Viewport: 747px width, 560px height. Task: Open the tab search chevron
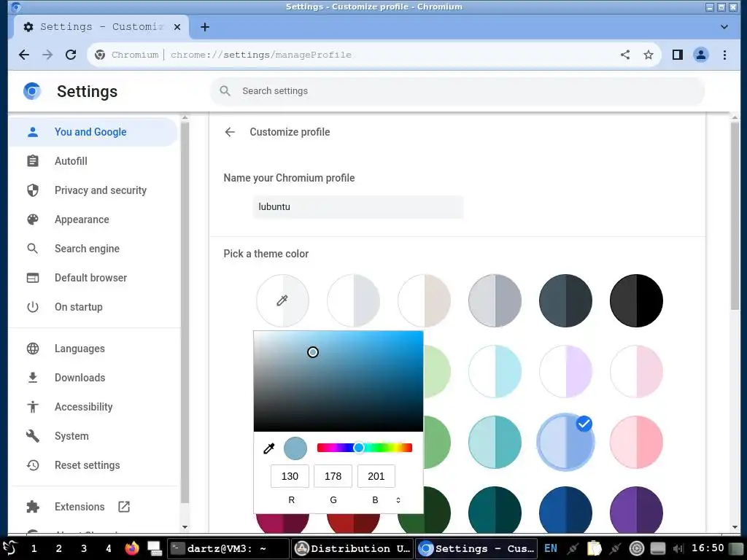(724, 27)
